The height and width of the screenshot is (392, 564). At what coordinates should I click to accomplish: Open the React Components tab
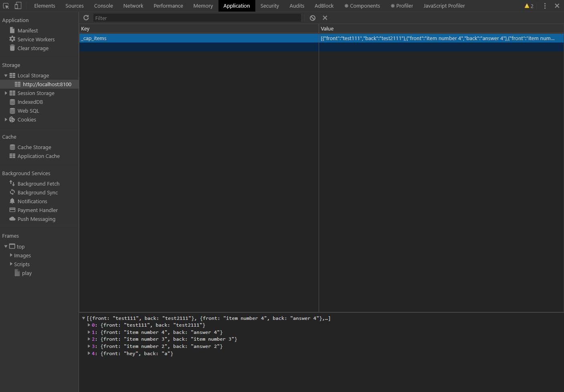tap(362, 6)
